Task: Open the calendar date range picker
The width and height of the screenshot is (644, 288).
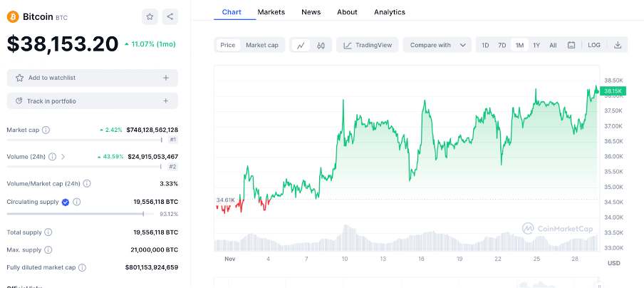Action: click(571, 45)
